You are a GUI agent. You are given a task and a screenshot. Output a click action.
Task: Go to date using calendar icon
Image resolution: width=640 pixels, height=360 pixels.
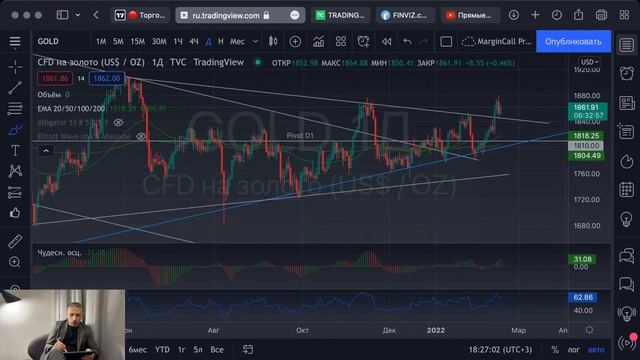point(248,349)
